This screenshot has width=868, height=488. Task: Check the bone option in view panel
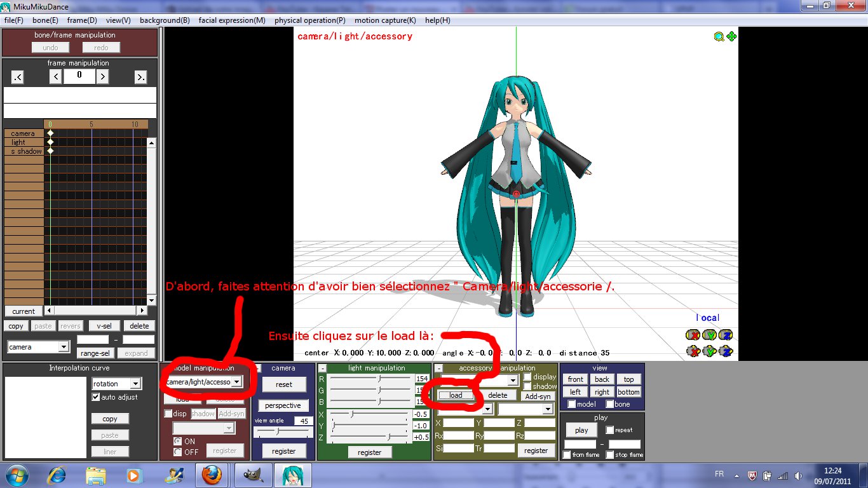coord(609,404)
